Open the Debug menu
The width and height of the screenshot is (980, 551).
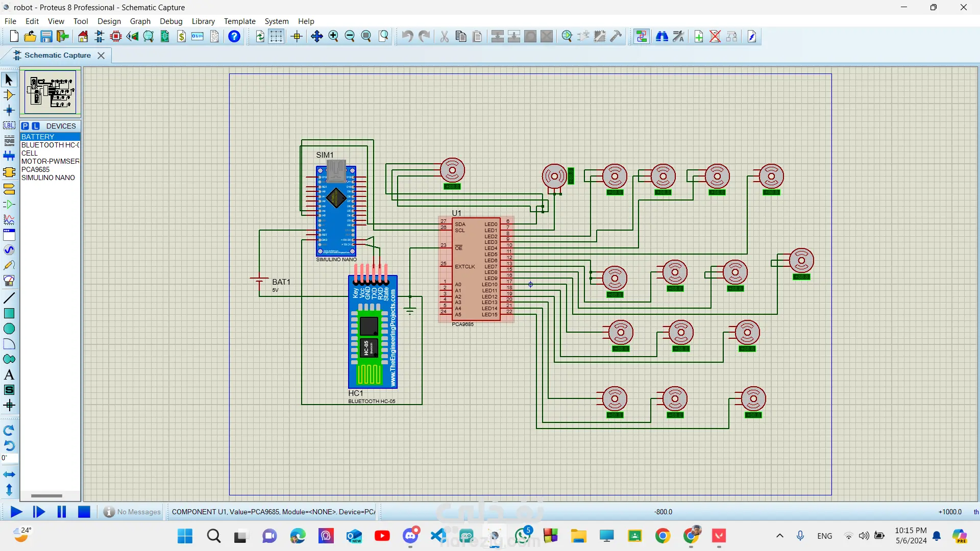click(170, 21)
